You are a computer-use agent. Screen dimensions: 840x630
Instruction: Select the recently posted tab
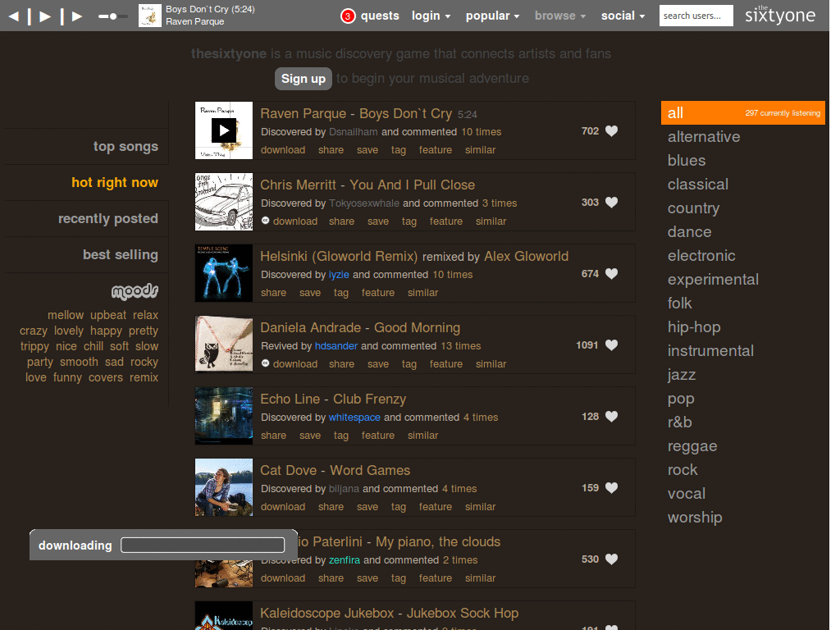(x=108, y=219)
